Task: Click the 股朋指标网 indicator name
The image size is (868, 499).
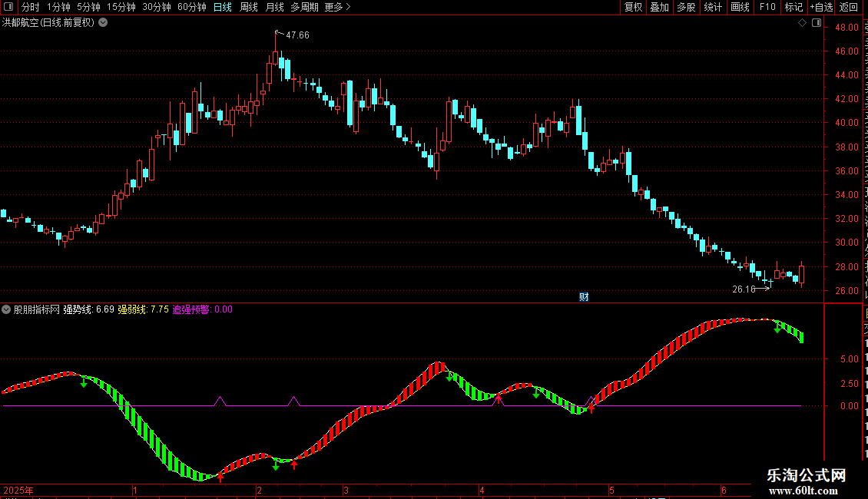Action: click(x=37, y=309)
